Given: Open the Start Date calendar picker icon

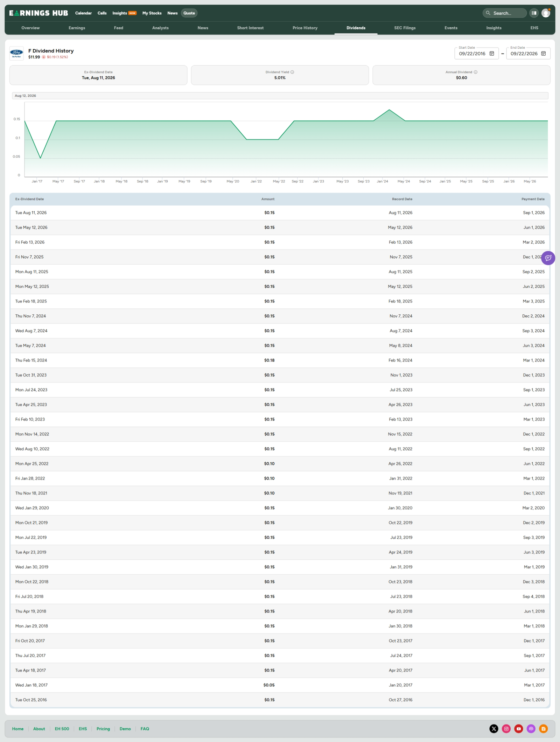Looking at the screenshot, I should pos(492,54).
